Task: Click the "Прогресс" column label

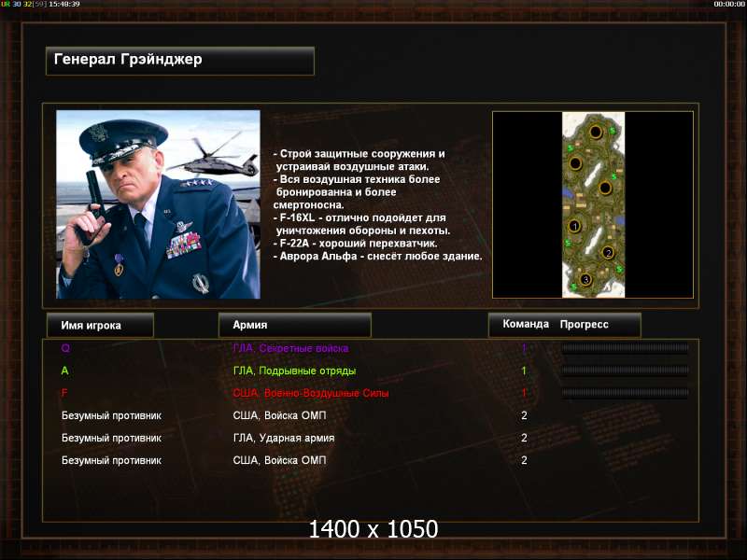Action: tap(585, 324)
